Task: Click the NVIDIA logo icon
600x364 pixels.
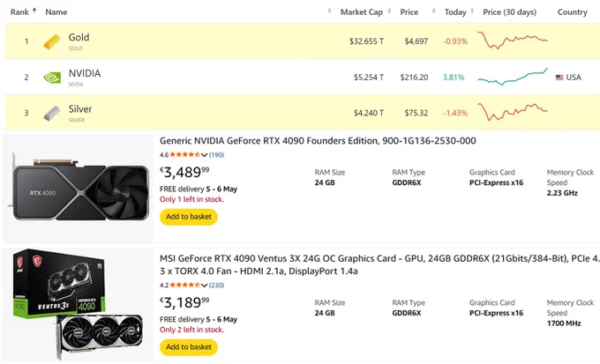Action: [x=52, y=78]
